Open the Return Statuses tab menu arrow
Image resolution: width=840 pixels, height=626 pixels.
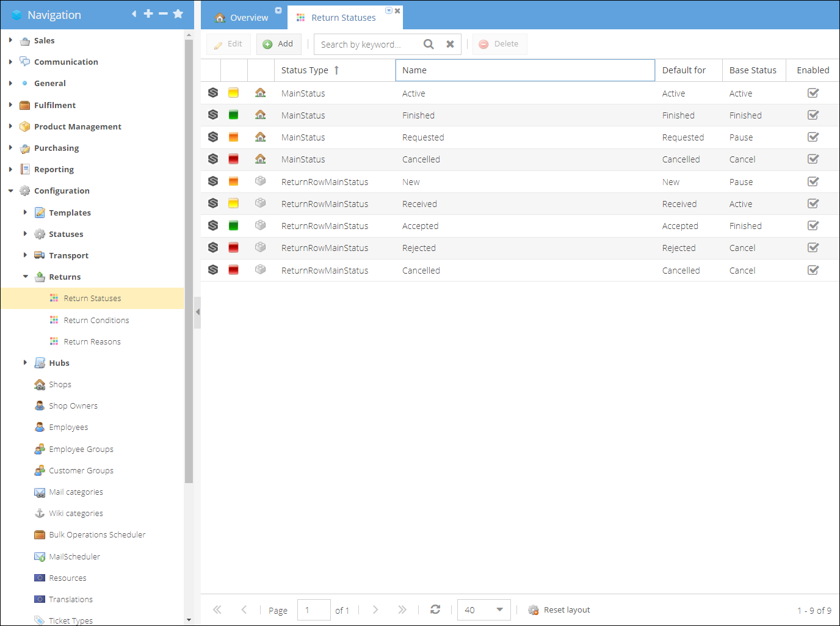tap(389, 10)
